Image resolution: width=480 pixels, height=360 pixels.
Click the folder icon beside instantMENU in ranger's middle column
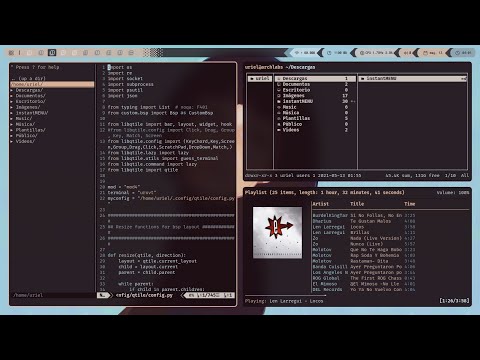pyautogui.click(x=279, y=101)
